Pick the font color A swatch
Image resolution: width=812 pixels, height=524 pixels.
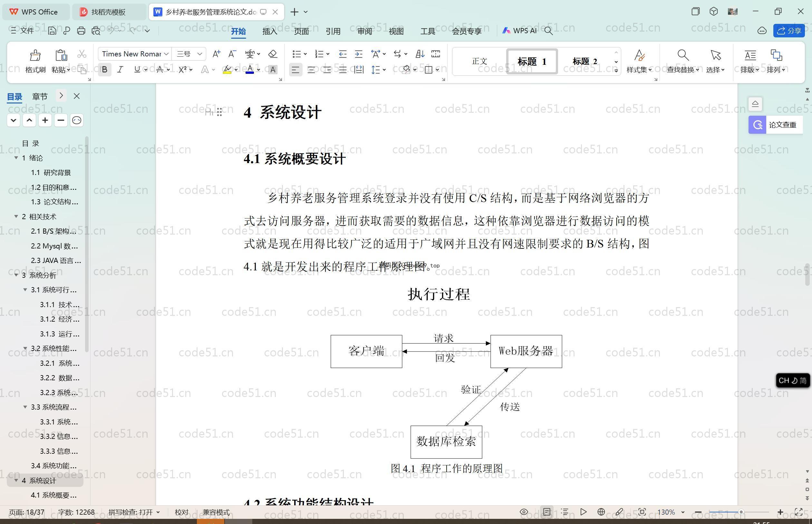(x=250, y=70)
